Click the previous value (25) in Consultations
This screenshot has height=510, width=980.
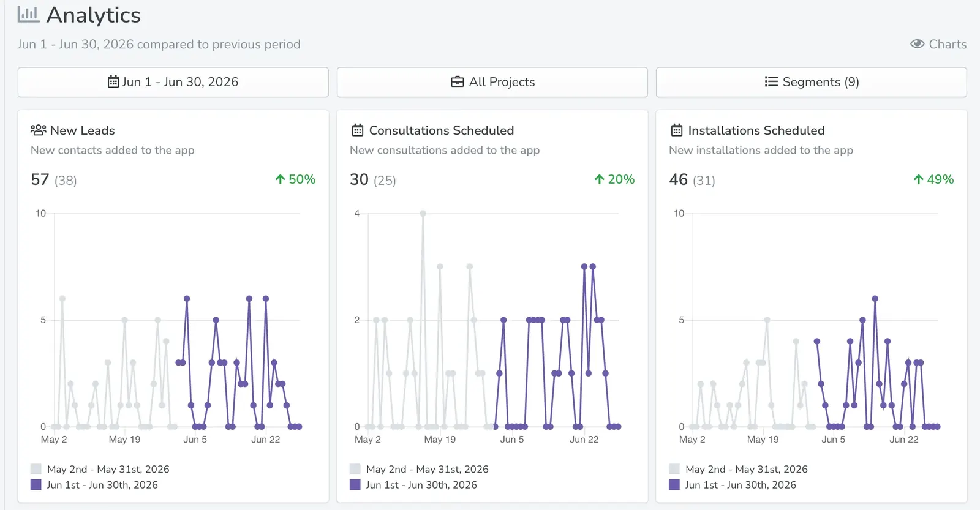coord(385,181)
